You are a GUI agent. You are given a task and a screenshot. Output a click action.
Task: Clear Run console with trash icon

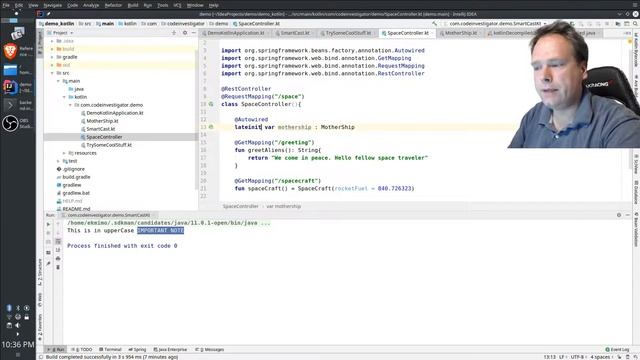[58, 267]
